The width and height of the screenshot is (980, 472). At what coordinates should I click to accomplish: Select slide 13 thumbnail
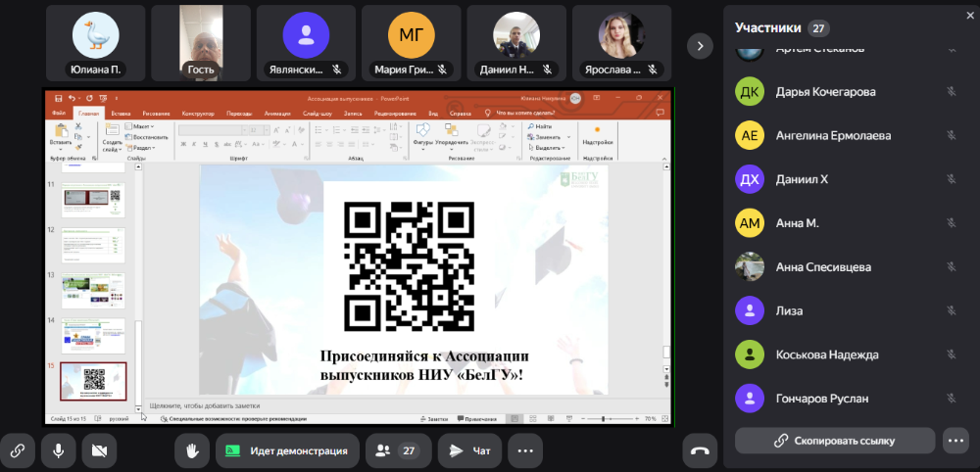(x=93, y=291)
